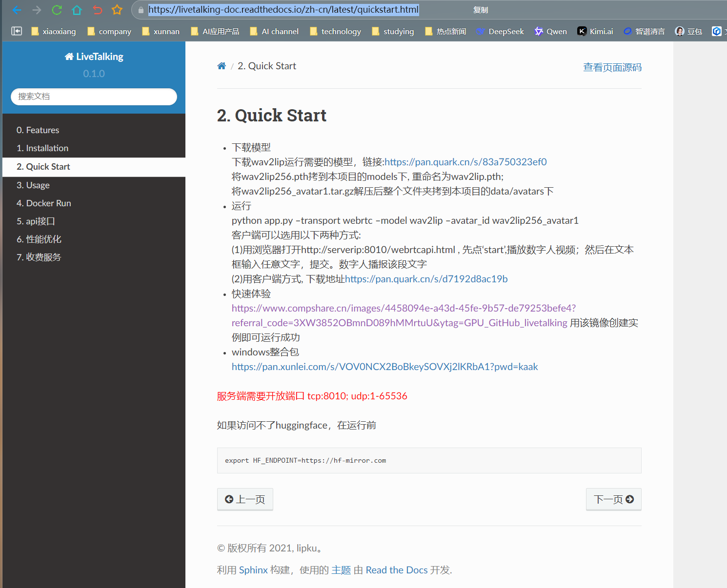727x588 pixels.
Task: Click the Read the Docs footer link
Action: [397, 570]
